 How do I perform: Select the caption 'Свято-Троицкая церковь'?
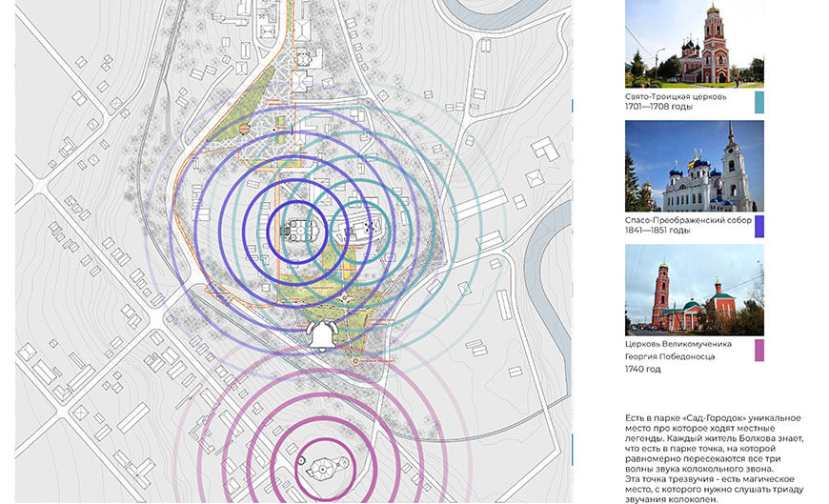click(676, 97)
